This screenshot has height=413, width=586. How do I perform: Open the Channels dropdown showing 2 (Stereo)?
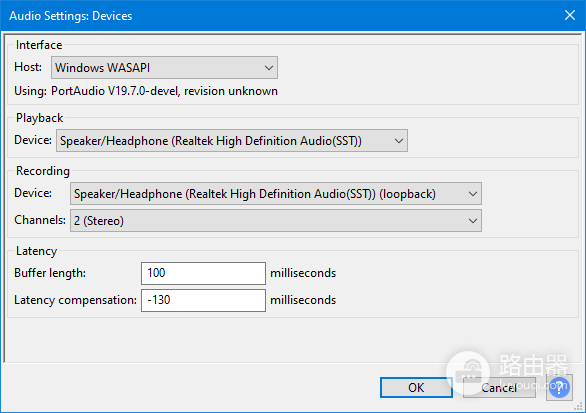[x=276, y=221]
